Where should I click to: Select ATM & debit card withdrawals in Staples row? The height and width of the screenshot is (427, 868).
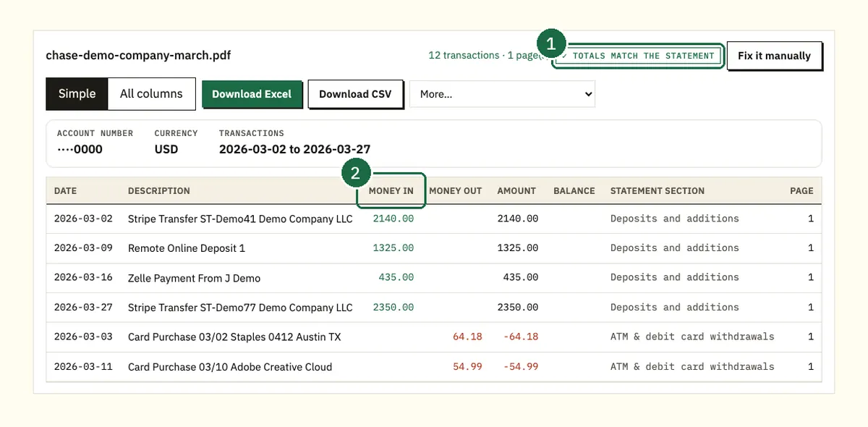pyautogui.click(x=692, y=337)
